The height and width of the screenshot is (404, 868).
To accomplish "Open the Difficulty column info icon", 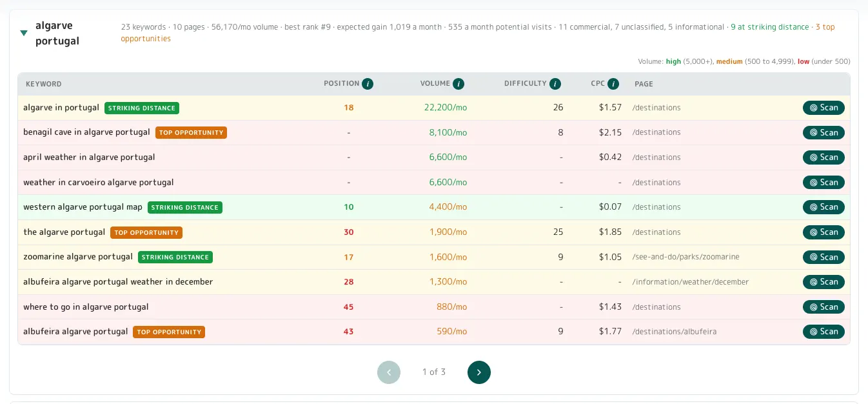I will point(555,84).
